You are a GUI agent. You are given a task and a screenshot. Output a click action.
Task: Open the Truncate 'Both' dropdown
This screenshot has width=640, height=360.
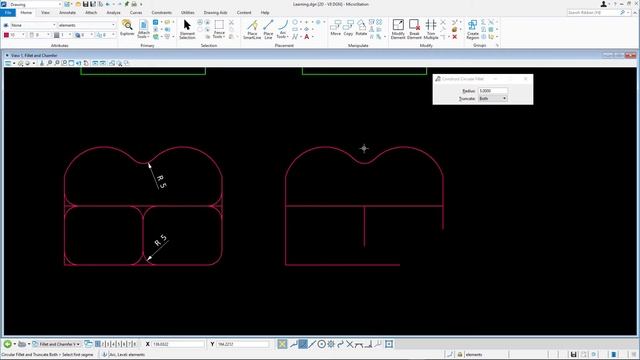tap(493, 99)
